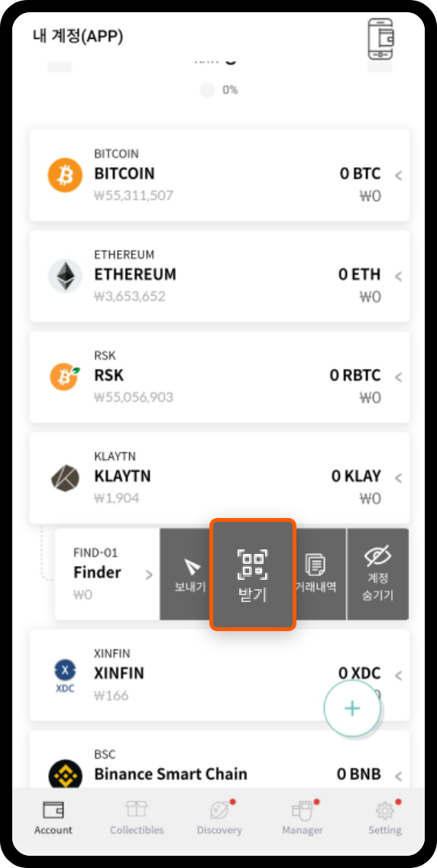Click the phone wallet icon at top right
Image resolution: width=437 pixels, height=868 pixels.
point(381,39)
